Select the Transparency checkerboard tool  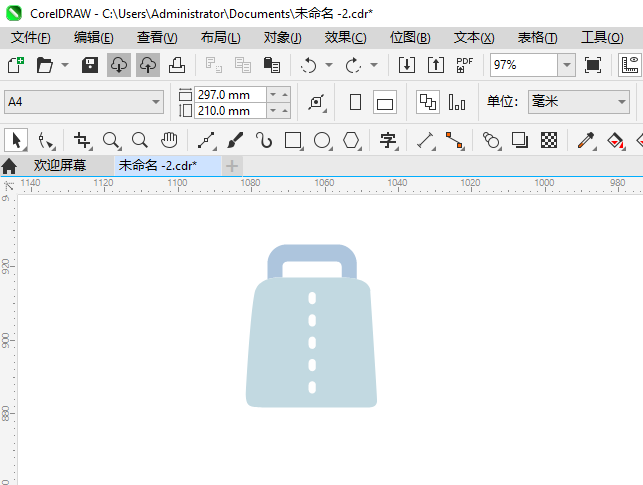(549, 140)
